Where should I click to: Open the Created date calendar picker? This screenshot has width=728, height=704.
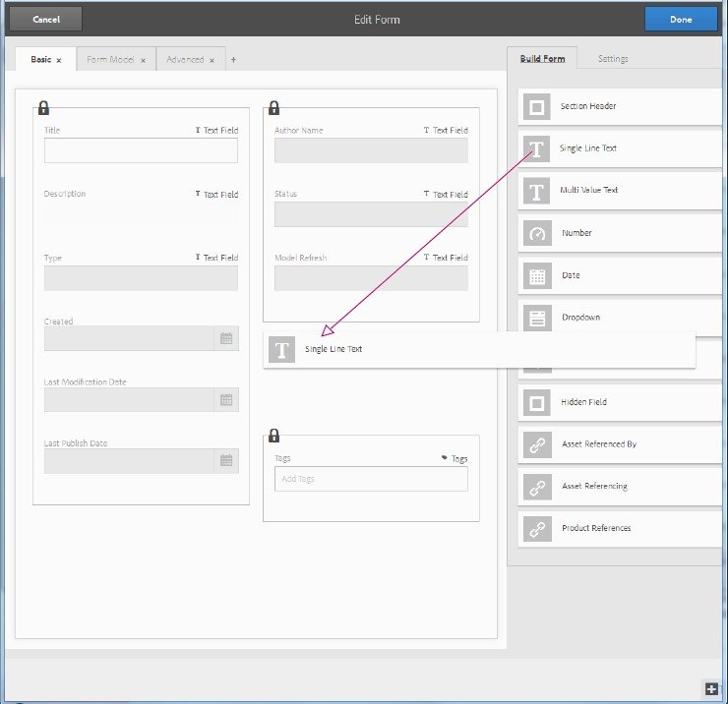click(x=226, y=338)
